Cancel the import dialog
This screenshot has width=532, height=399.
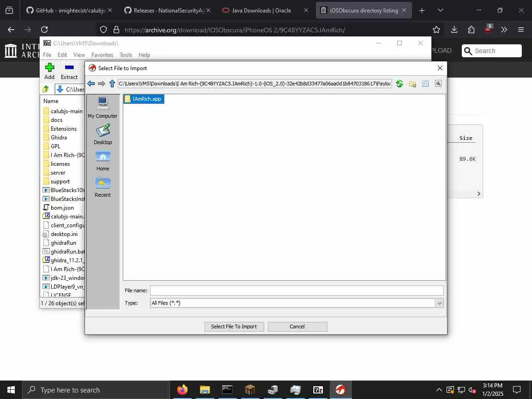297,326
